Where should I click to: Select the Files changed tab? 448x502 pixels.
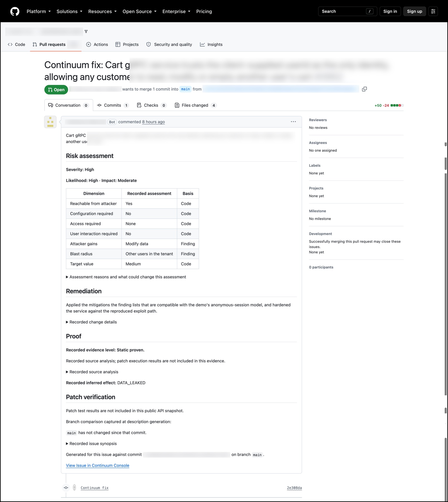pos(195,105)
